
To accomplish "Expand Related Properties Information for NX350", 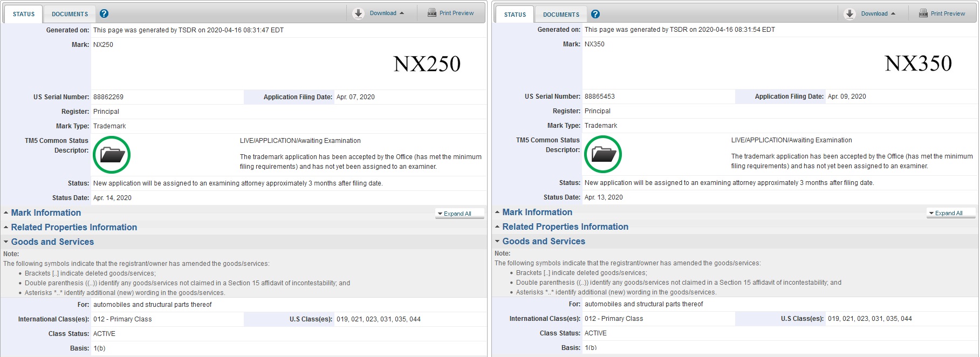I will point(565,227).
